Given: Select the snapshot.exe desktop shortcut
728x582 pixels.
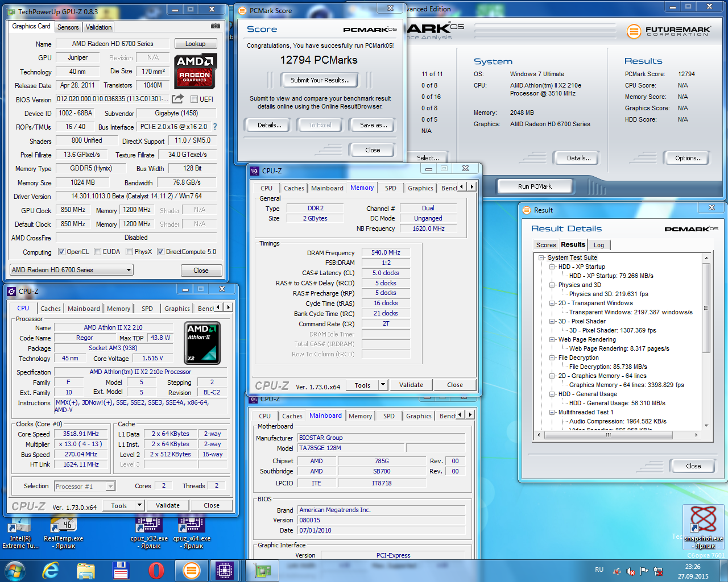Looking at the screenshot, I should coord(704,527).
